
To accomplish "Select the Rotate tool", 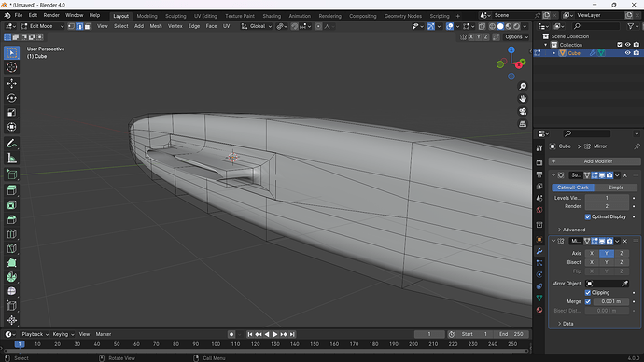I will click(x=11, y=98).
